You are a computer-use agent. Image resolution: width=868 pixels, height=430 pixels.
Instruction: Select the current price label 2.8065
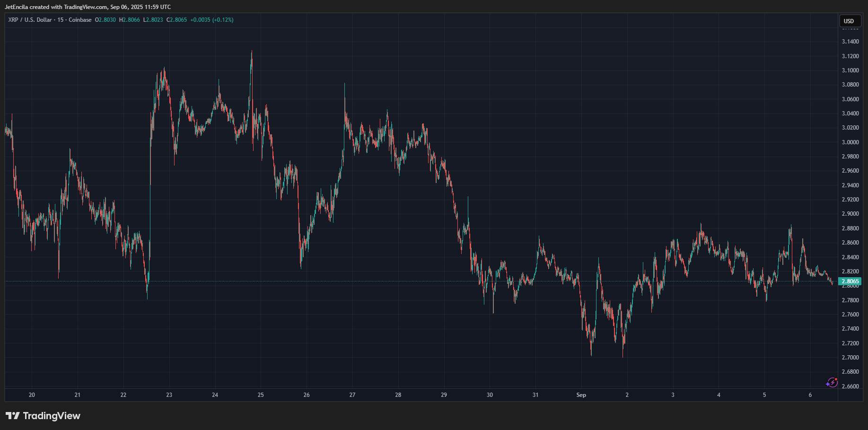pos(850,281)
